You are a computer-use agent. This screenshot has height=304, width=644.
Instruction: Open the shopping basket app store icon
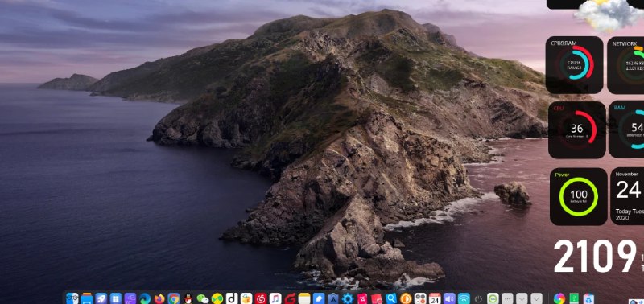tap(246, 298)
